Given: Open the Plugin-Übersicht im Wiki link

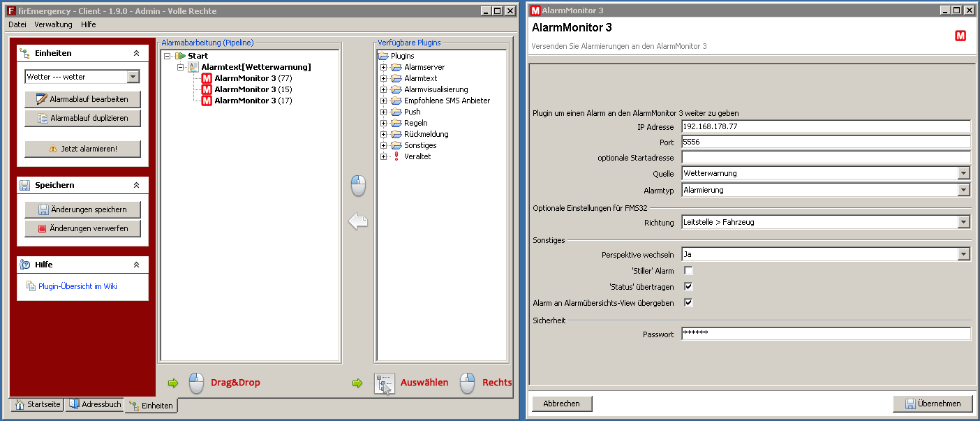Looking at the screenshot, I should [77, 286].
